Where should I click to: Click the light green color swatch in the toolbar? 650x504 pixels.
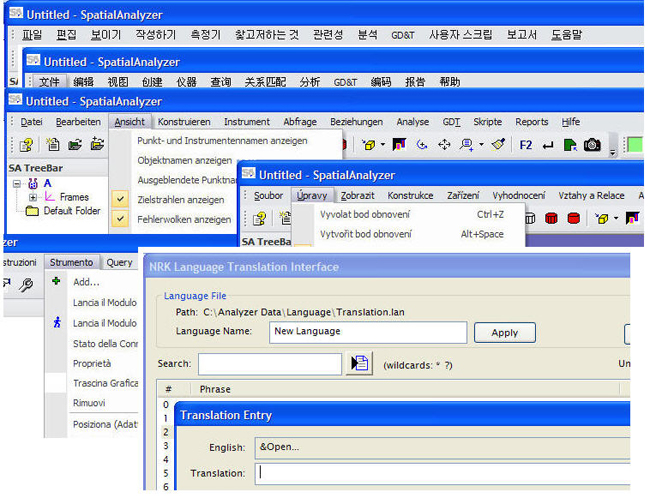[x=635, y=145]
